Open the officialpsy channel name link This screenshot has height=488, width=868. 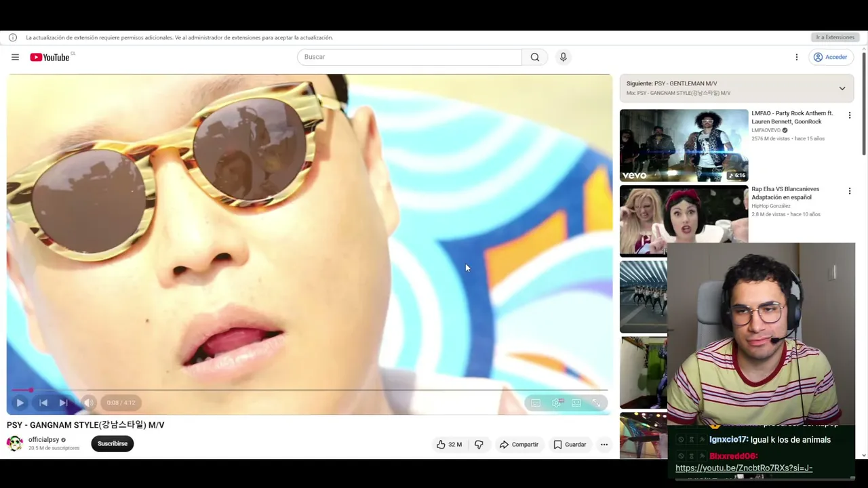(43, 440)
